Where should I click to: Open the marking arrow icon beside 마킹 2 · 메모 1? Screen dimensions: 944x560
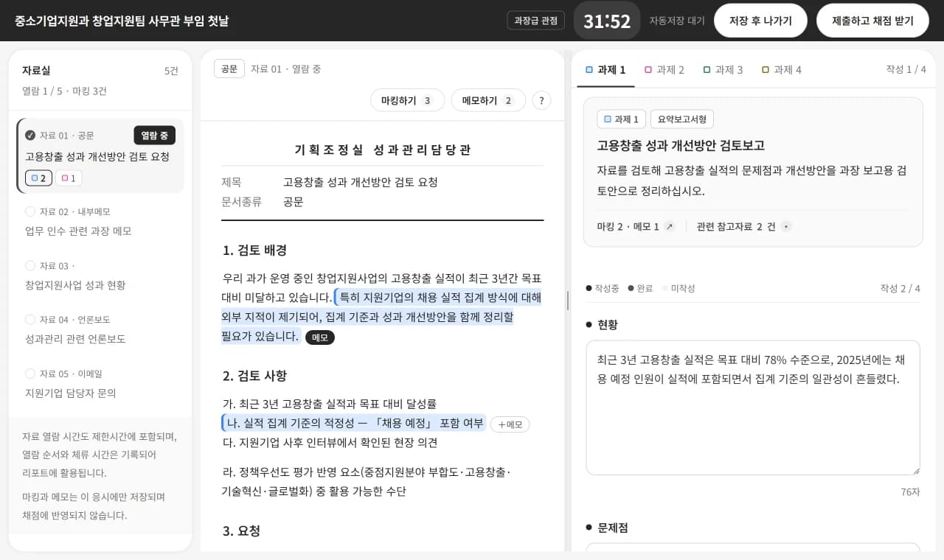pos(669,226)
